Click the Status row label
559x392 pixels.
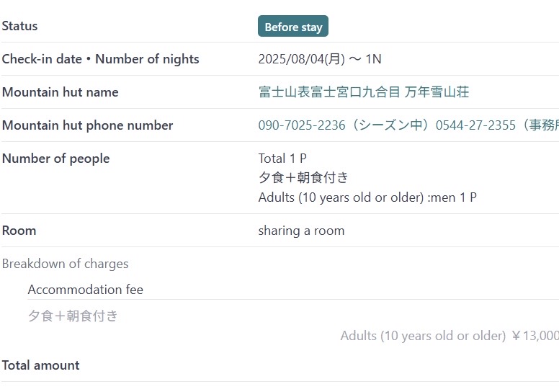(x=19, y=26)
